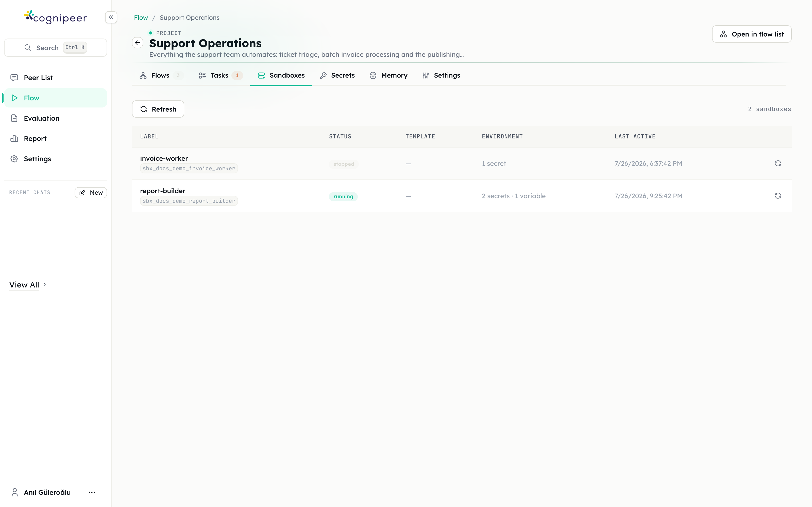Open Evaluation from the sidebar icon
The image size is (812, 507).
(x=14, y=118)
